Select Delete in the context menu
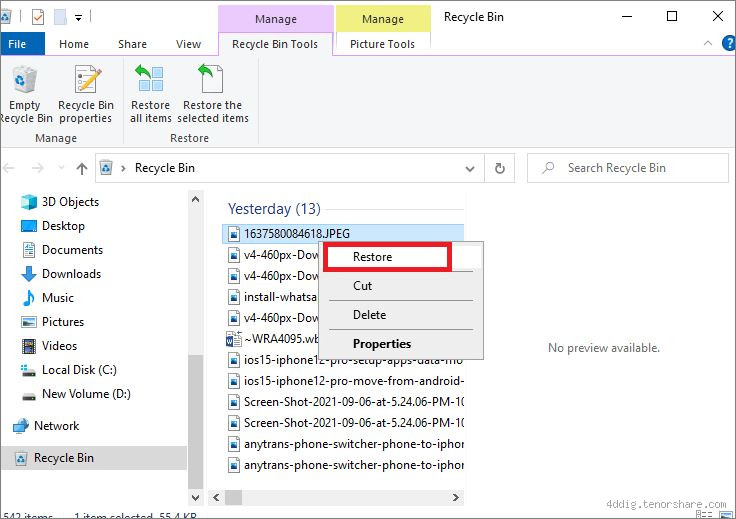Viewport: 736px width, 519px height. [369, 315]
